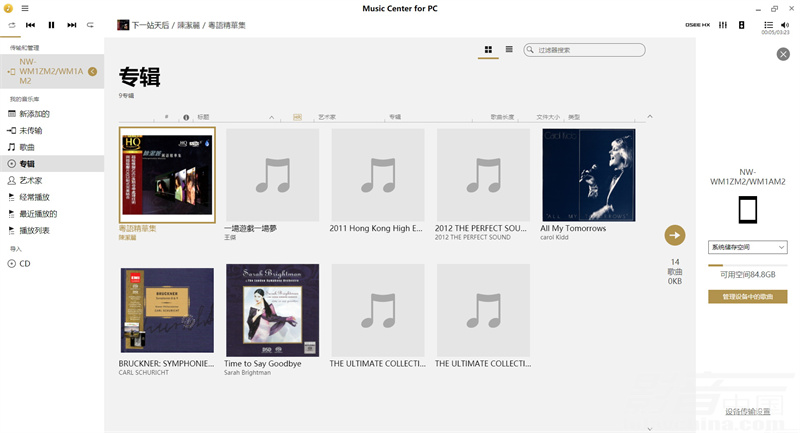Viewport: 800px width, 433px height.
Task: Select the first THE ULTIMATE COLLECTI... album
Action: [378, 310]
